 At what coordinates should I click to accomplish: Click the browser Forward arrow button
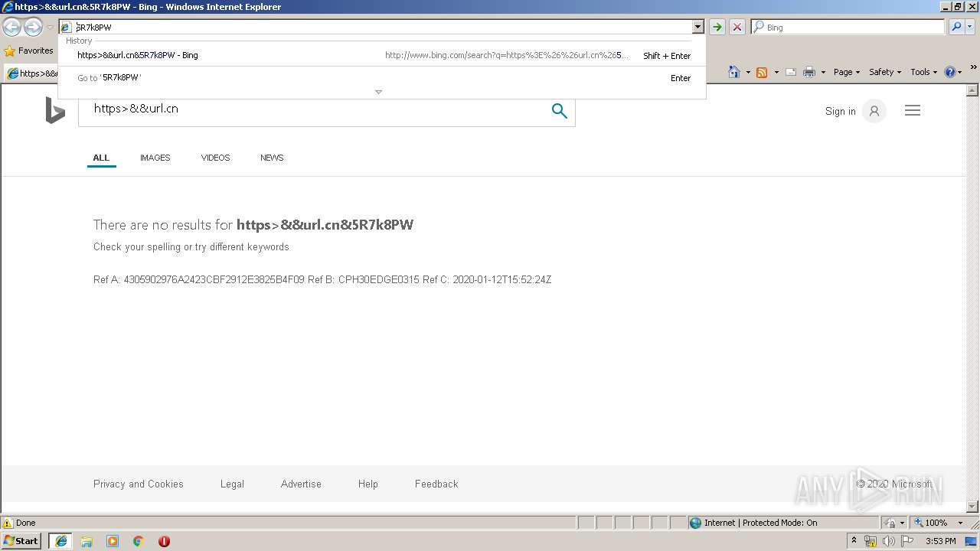[x=33, y=28]
